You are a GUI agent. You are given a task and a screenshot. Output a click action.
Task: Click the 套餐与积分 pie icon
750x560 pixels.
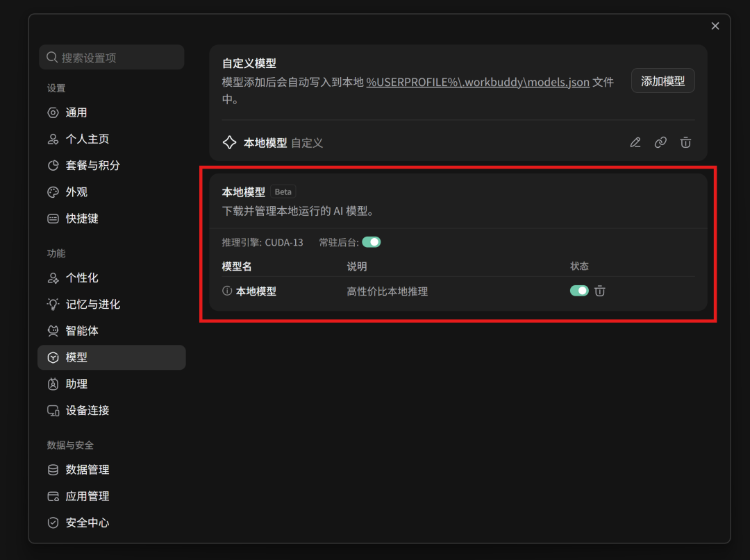(53, 165)
